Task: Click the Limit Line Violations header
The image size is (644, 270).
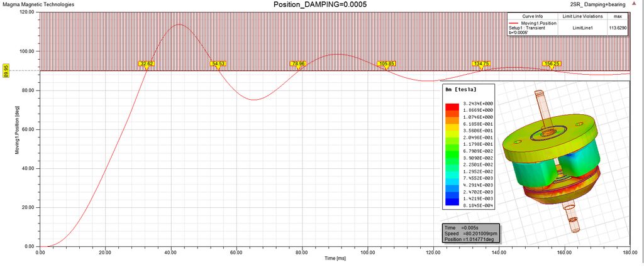Action: click(x=582, y=16)
